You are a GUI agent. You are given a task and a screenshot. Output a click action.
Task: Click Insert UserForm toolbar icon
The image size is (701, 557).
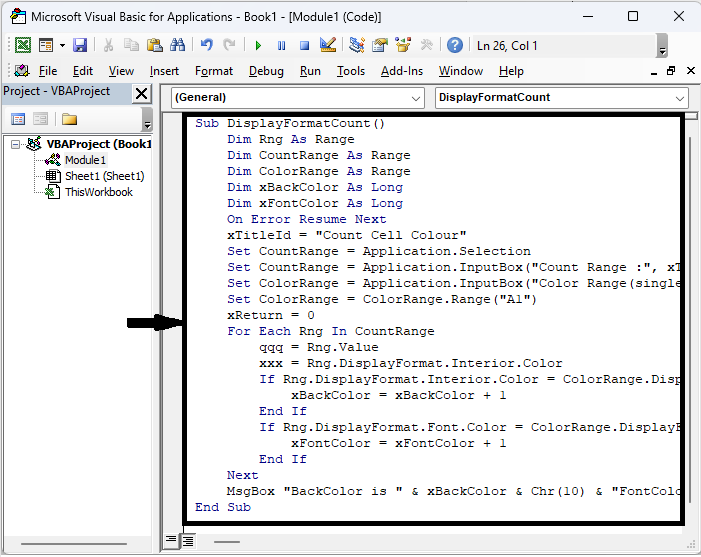click(x=46, y=45)
